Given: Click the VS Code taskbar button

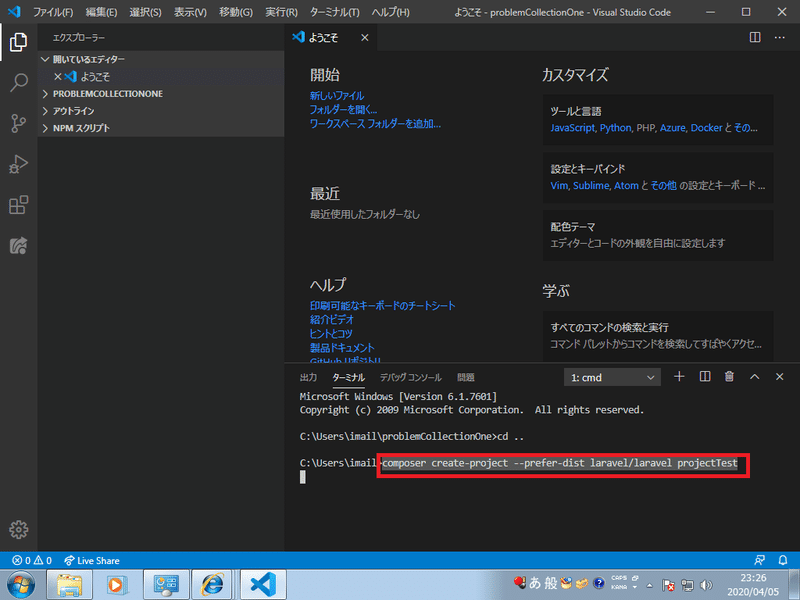Looking at the screenshot, I should [x=263, y=585].
